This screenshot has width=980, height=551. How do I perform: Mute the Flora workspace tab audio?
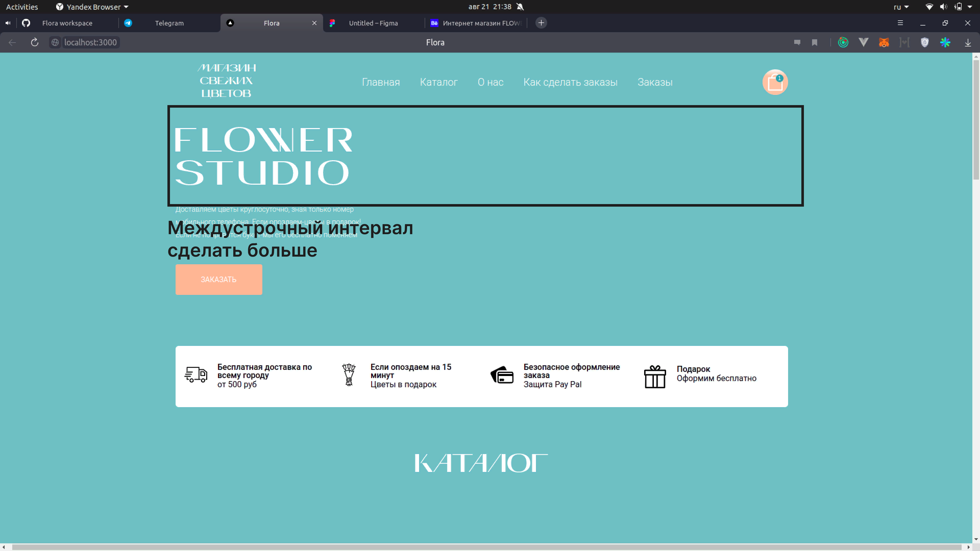(x=8, y=23)
